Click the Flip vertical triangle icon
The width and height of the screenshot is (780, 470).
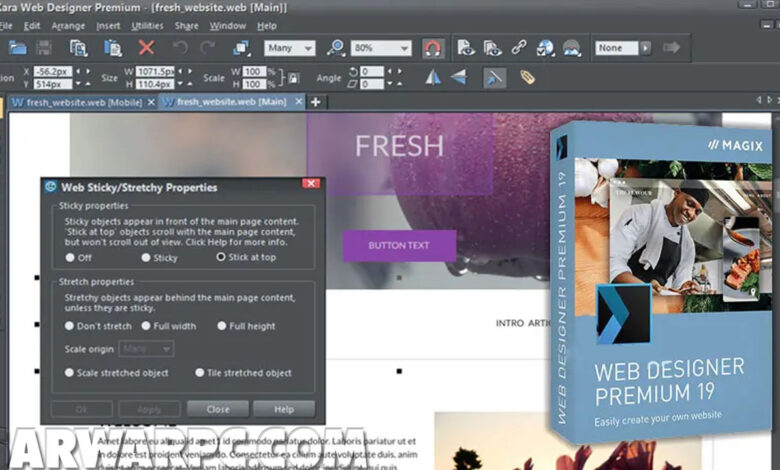(x=459, y=78)
